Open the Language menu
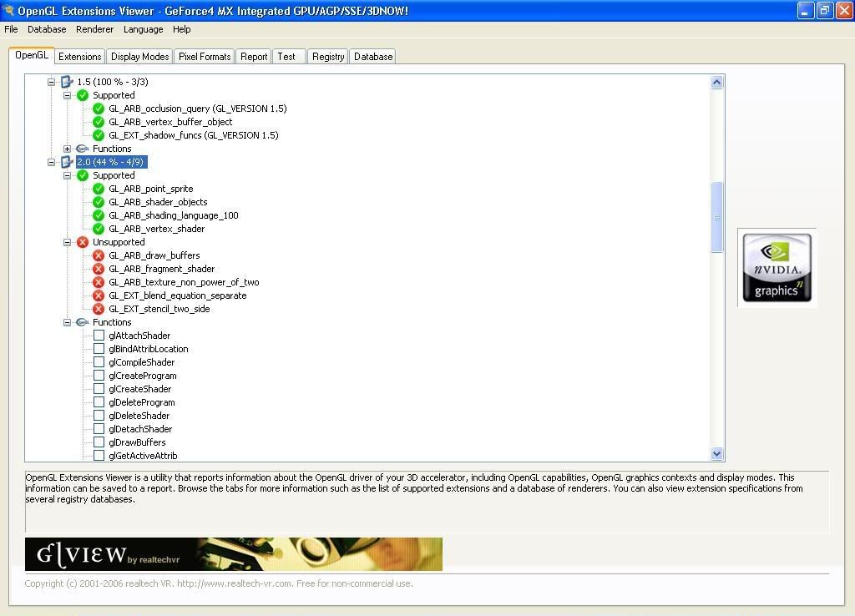The image size is (855, 616). coord(143,29)
